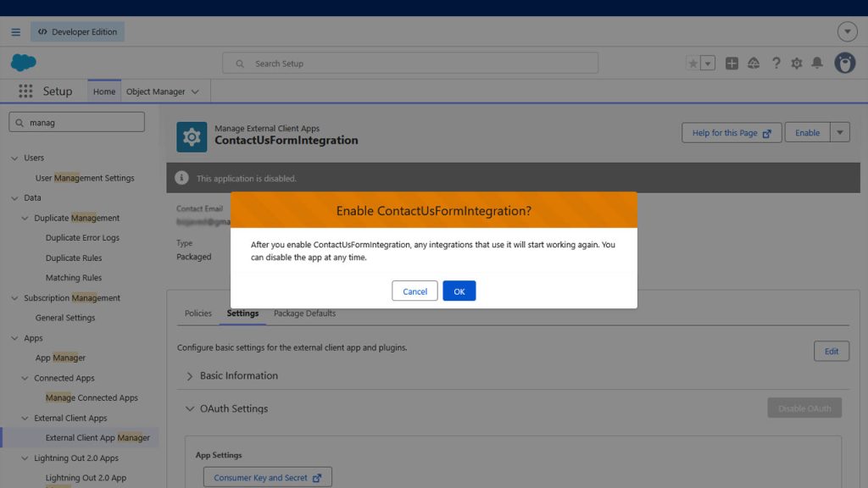Switch to the Package Defaults tab
The image size is (868, 488).
(x=304, y=313)
